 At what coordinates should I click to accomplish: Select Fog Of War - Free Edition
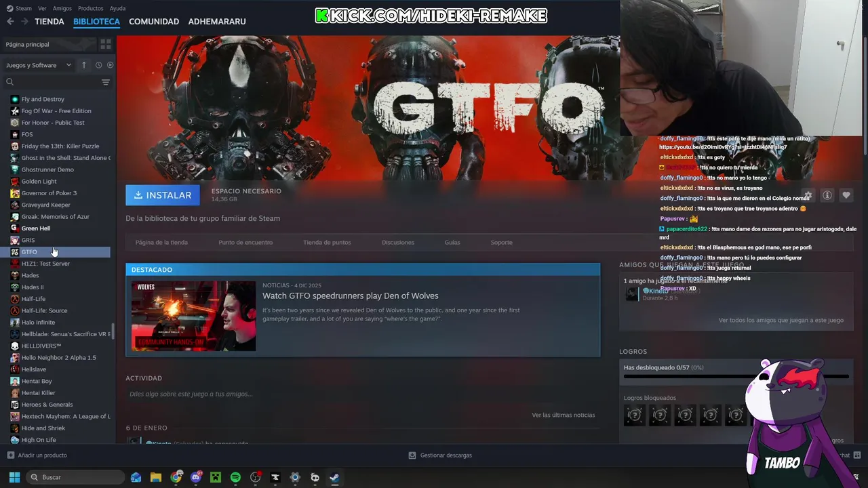(56, 111)
